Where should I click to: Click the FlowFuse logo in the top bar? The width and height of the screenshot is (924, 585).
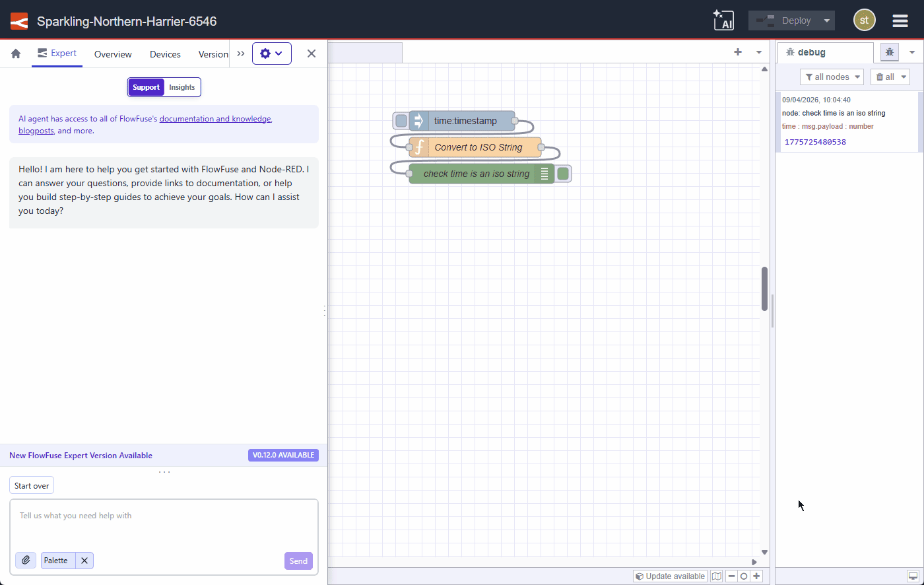[x=18, y=20]
